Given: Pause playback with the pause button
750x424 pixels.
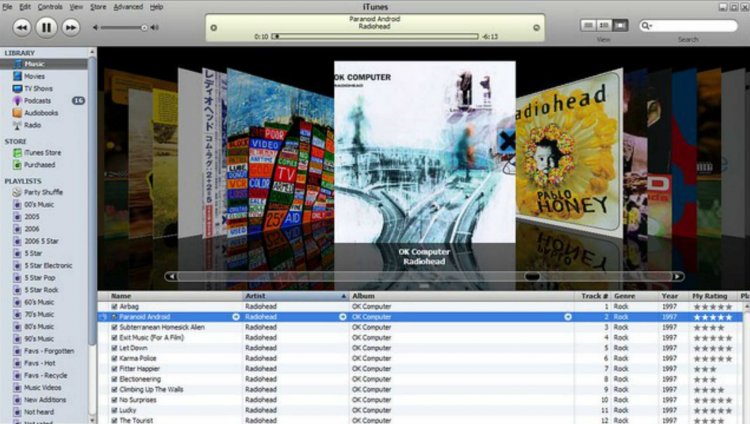Looking at the screenshot, I should click(46, 27).
